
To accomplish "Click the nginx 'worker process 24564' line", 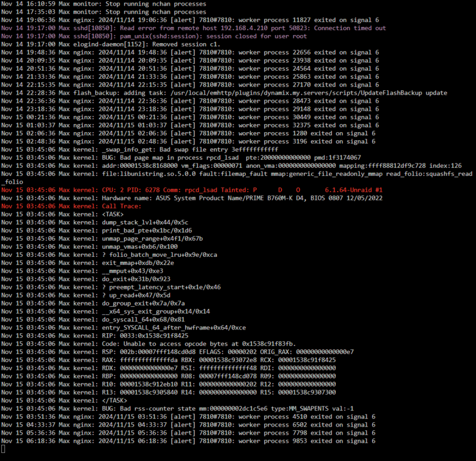I will (x=190, y=69).
